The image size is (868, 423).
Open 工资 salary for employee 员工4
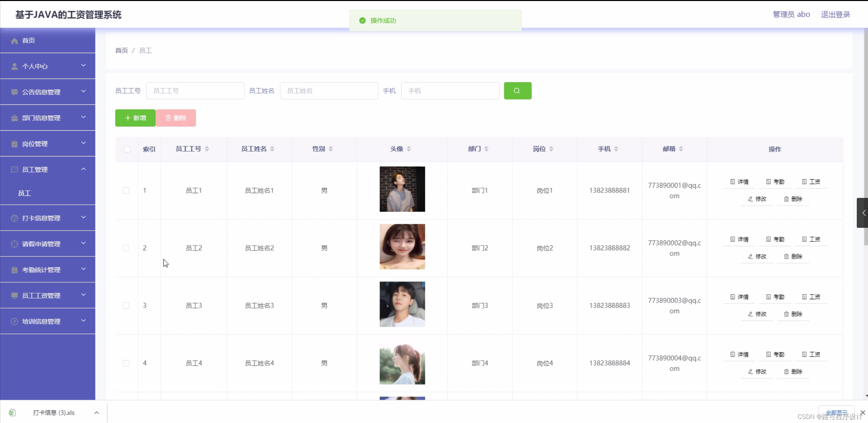click(x=811, y=354)
